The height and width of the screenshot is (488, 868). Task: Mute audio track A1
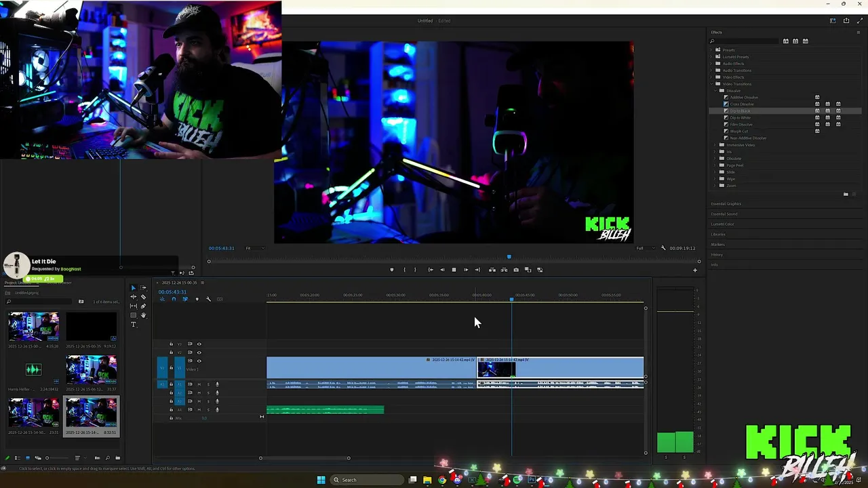click(199, 384)
